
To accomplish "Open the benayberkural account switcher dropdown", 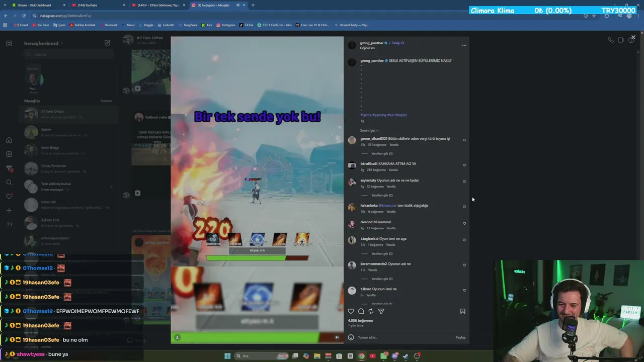I will (44, 43).
